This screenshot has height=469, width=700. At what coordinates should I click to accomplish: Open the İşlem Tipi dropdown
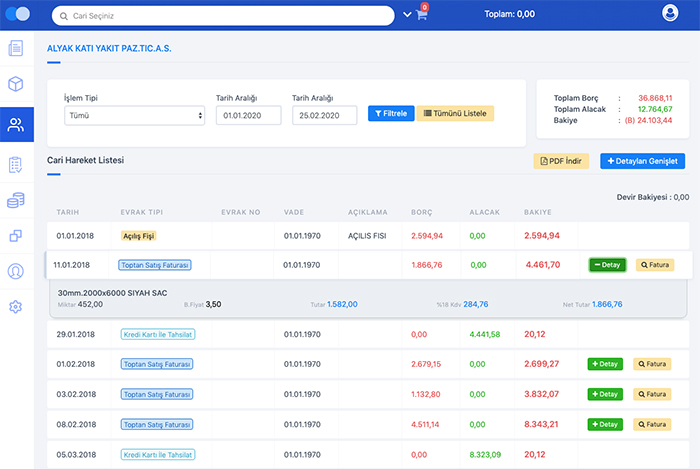click(x=134, y=116)
